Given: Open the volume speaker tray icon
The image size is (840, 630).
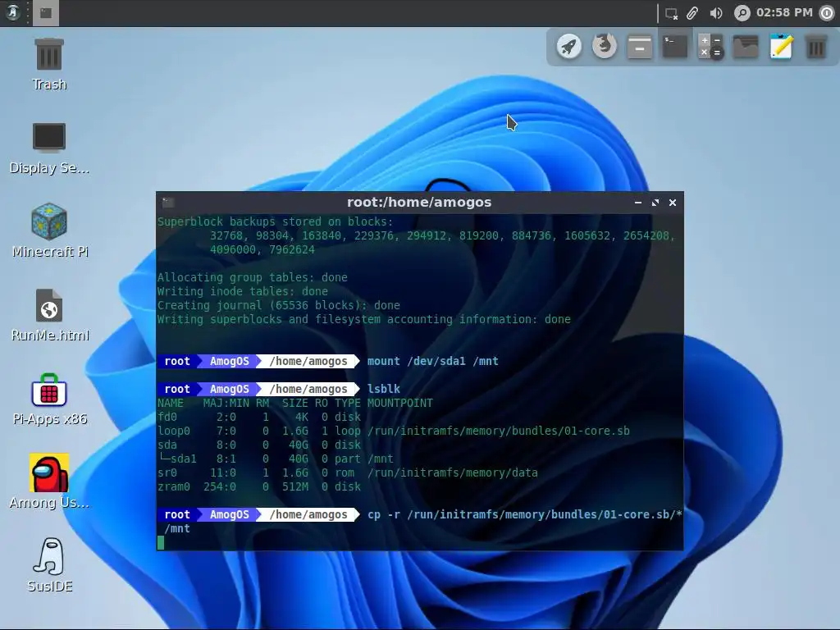Looking at the screenshot, I should 715,13.
